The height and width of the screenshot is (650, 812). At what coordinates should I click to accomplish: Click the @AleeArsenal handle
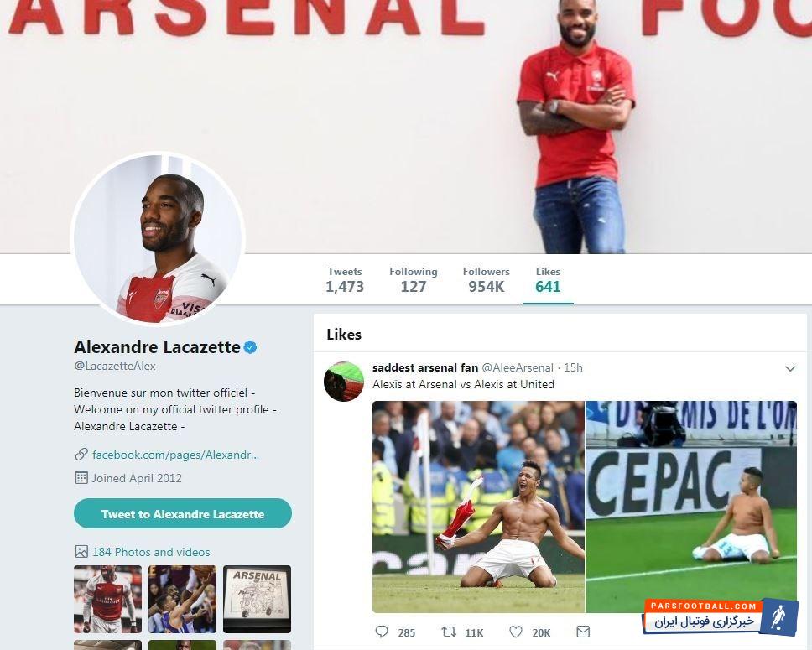tap(518, 367)
